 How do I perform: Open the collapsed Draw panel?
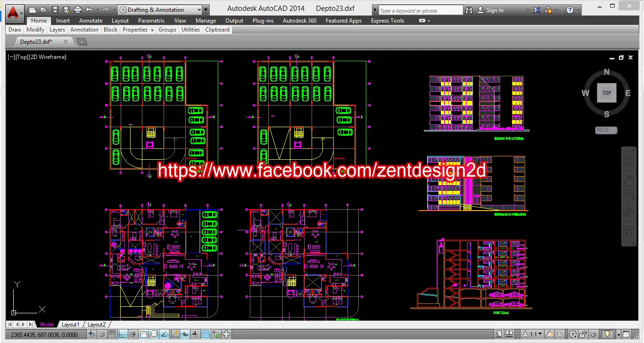coord(15,30)
